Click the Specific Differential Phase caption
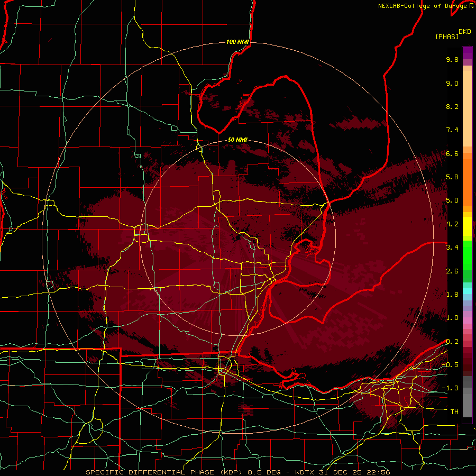Screen dimensions: 476x476 [x=237, y=472]
